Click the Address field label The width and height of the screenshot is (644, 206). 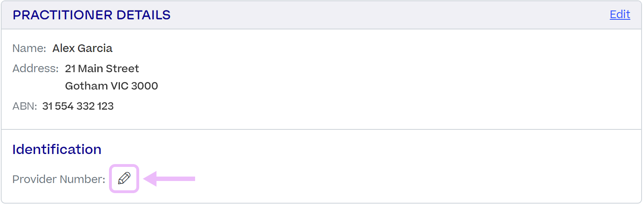pos(35,69)
